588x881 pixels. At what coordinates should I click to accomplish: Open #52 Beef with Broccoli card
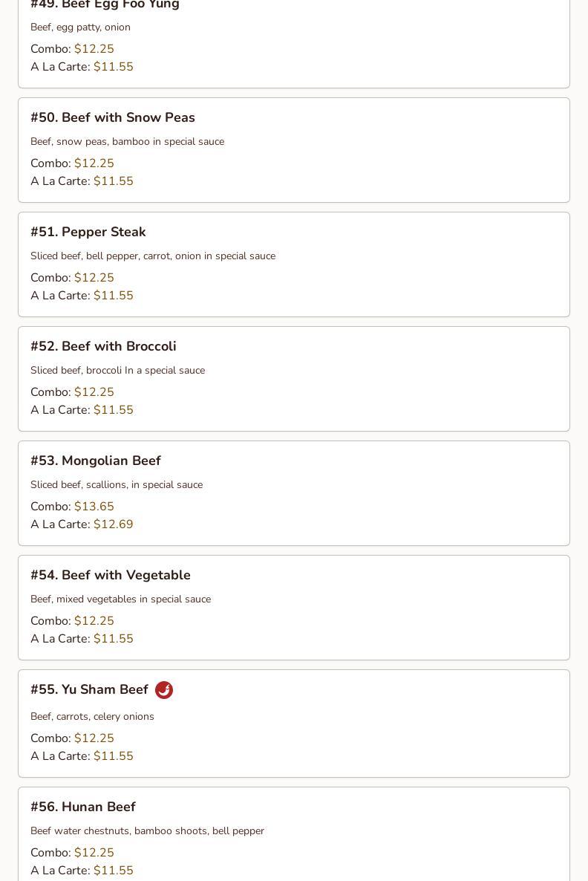(294, 379)
